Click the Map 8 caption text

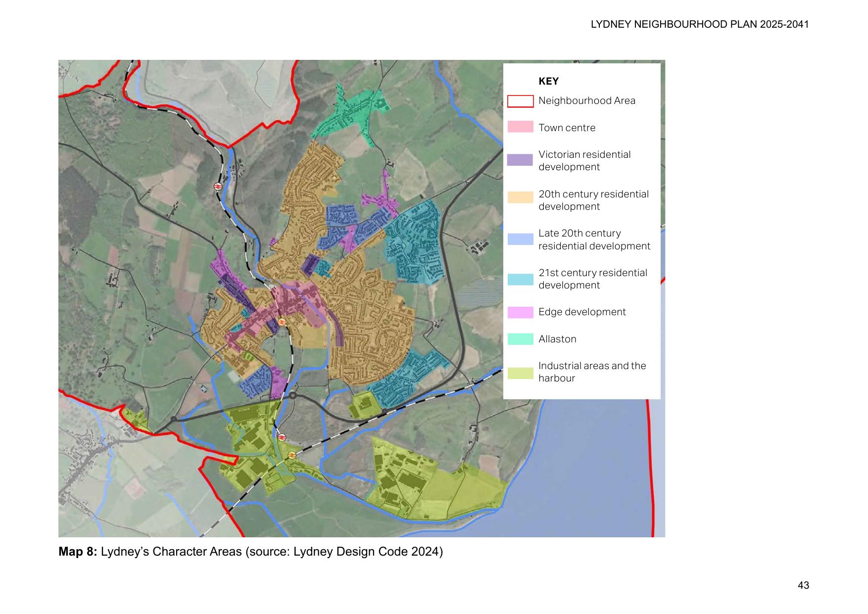(250, 552)
